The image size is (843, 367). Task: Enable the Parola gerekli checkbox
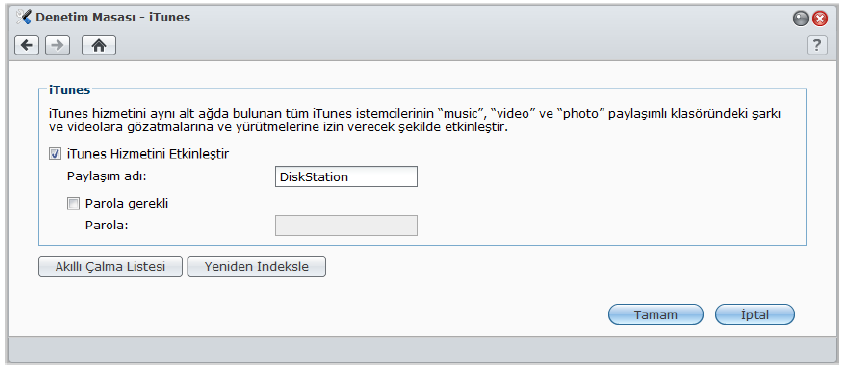pyautogui.click(x=73, y=204)
